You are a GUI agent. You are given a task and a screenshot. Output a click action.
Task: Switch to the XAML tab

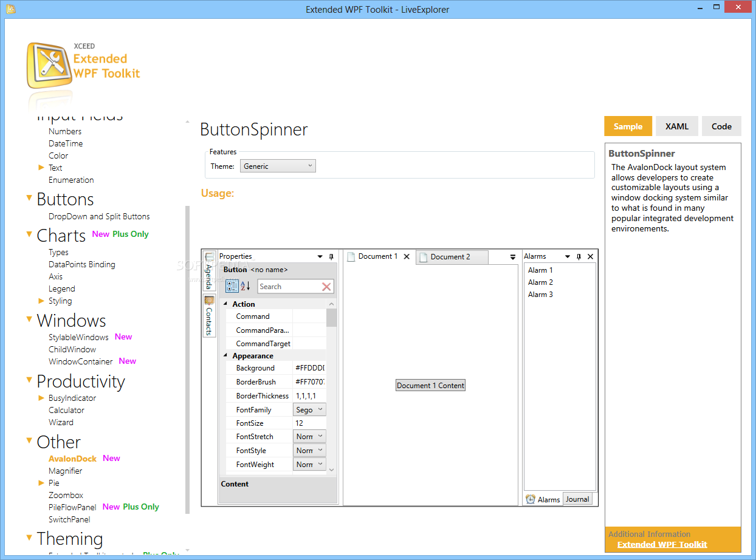pyautogui.click(x=677, y=126)
